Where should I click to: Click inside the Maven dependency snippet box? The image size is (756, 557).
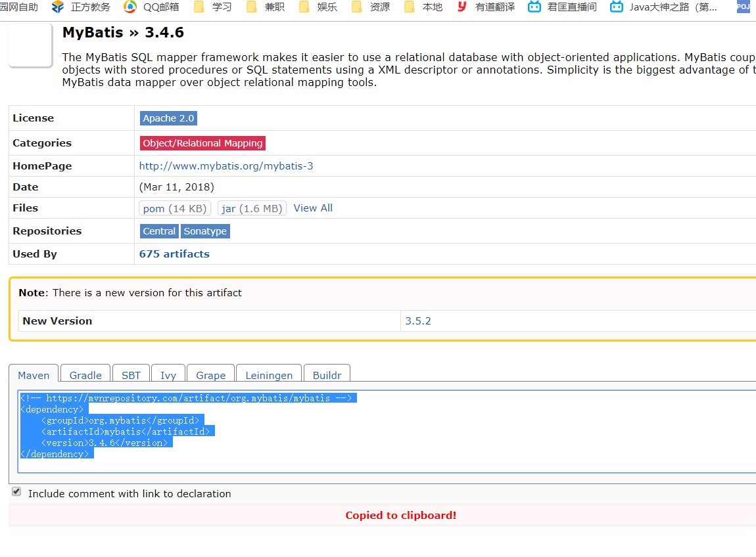point(386,432)
